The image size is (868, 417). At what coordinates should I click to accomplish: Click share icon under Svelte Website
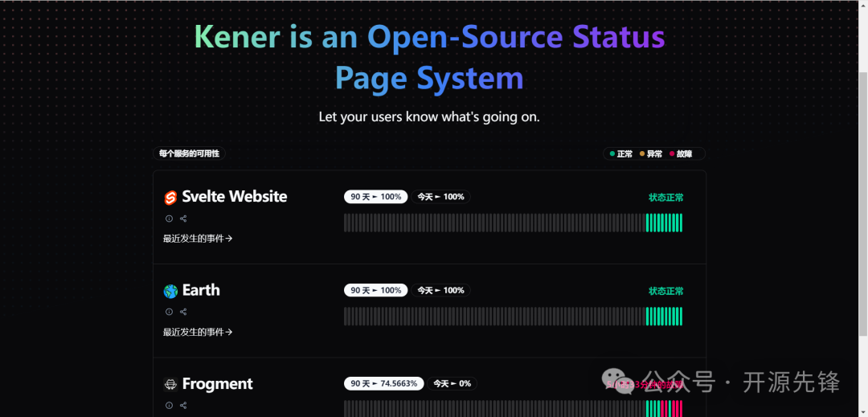tap(183, 219)
